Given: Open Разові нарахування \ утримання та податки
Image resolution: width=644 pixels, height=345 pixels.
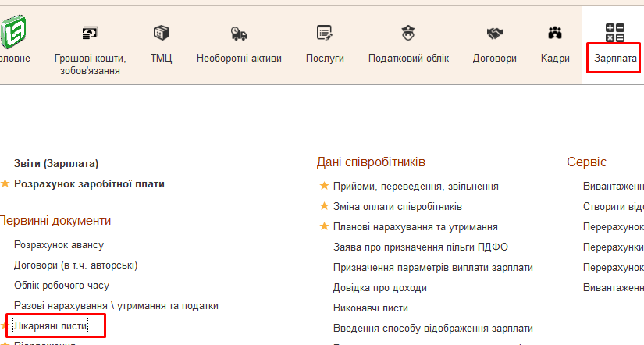Looking at the screenshot, I should [x=116, y=305].
